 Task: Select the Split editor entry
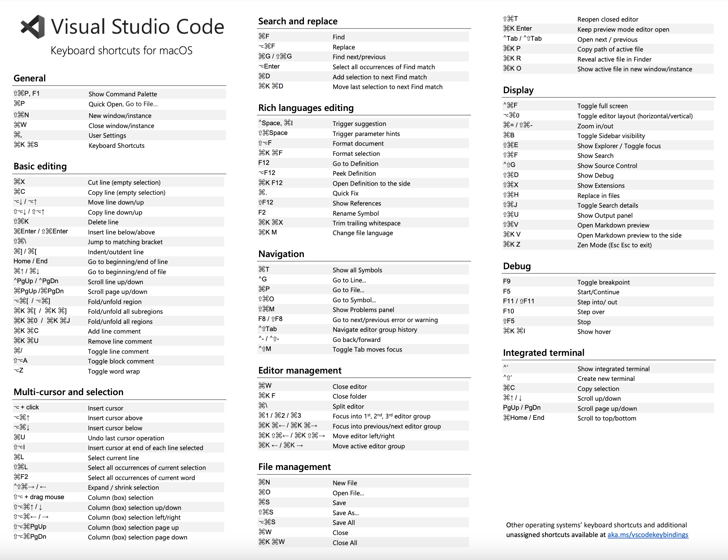[348, 406]
